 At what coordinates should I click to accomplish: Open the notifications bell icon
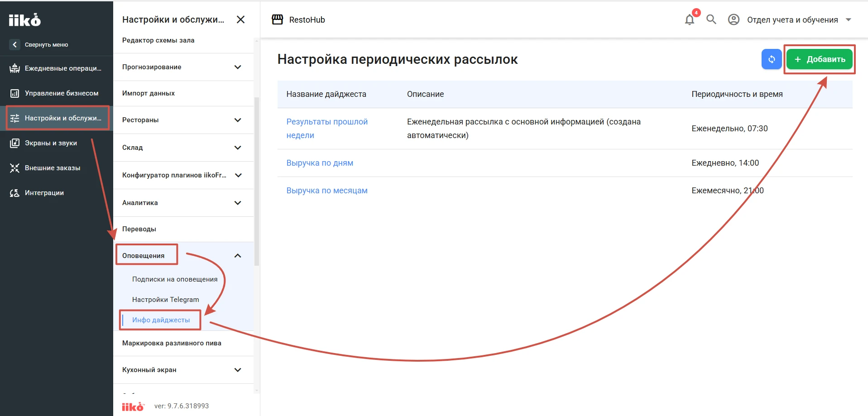[x=689, y=19]
